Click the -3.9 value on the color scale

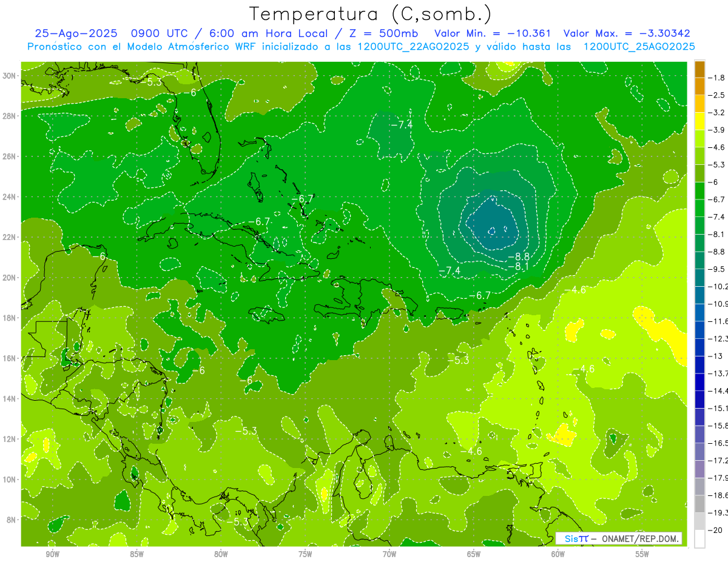[x=716, y=130]
